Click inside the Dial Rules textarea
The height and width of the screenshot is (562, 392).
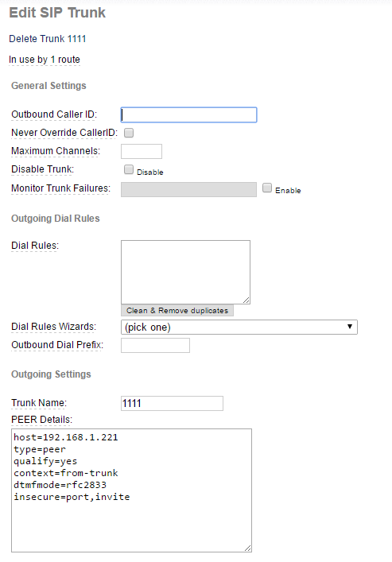coord(185,272)
